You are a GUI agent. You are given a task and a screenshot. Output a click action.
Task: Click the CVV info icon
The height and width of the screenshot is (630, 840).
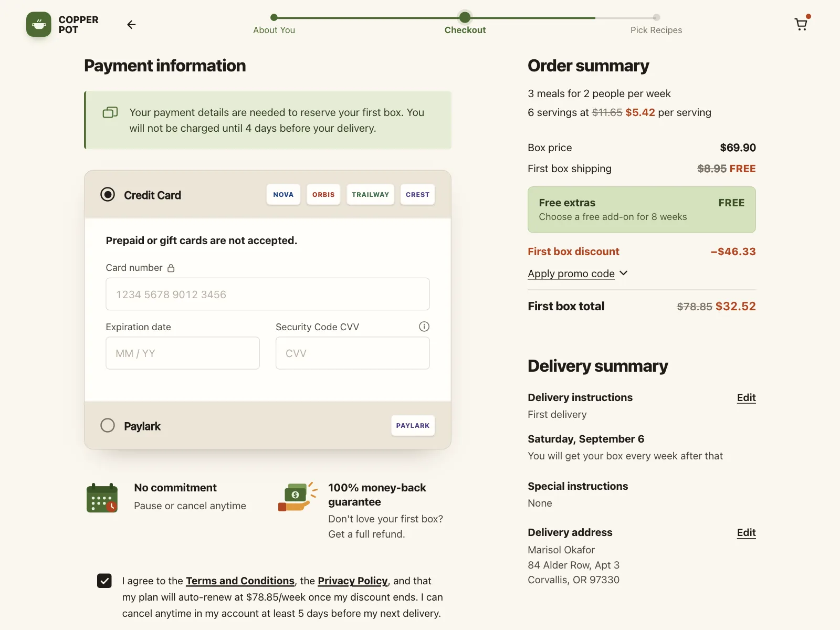click(424, 327)
